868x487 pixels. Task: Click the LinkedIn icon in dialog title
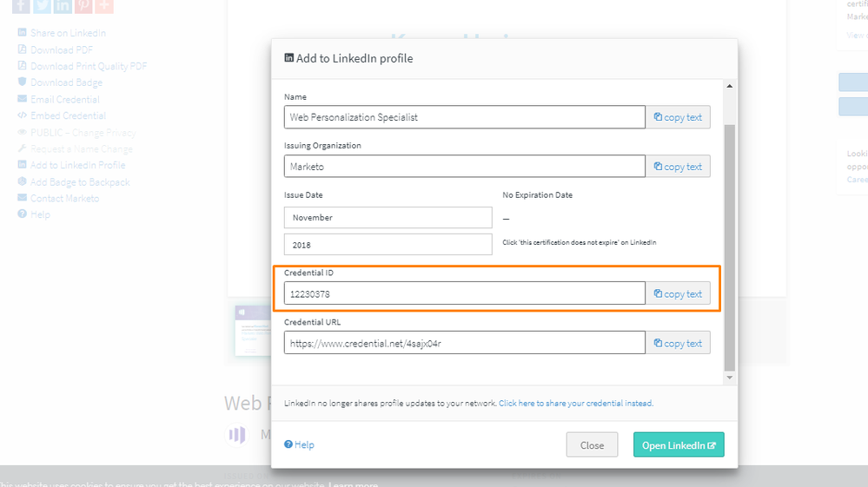coord(289,58)
